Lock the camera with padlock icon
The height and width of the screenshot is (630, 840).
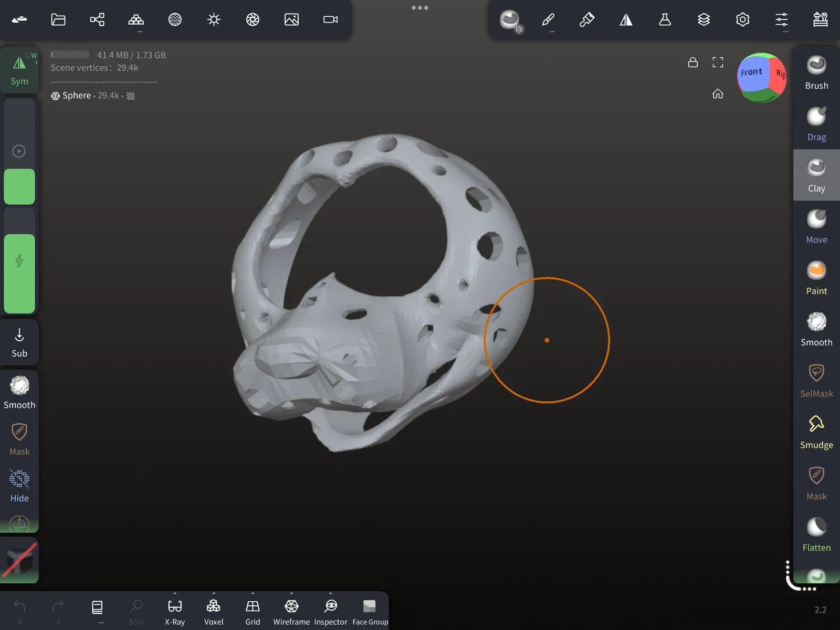click(693, 62)
